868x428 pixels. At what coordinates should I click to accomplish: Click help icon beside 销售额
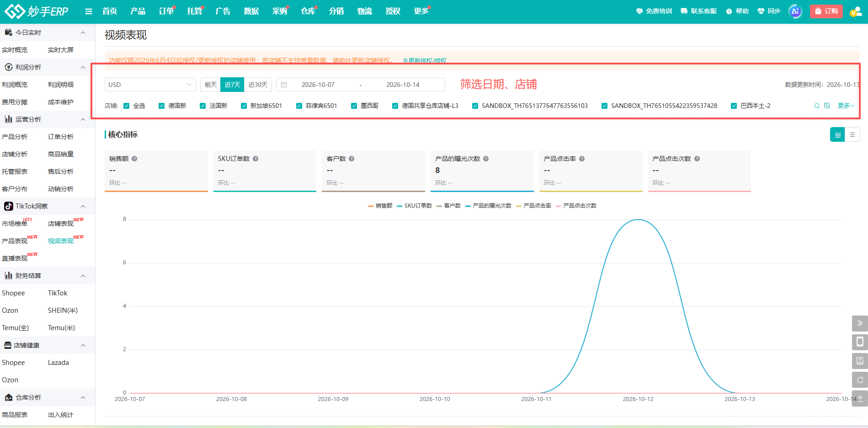(x=134, y=159)
